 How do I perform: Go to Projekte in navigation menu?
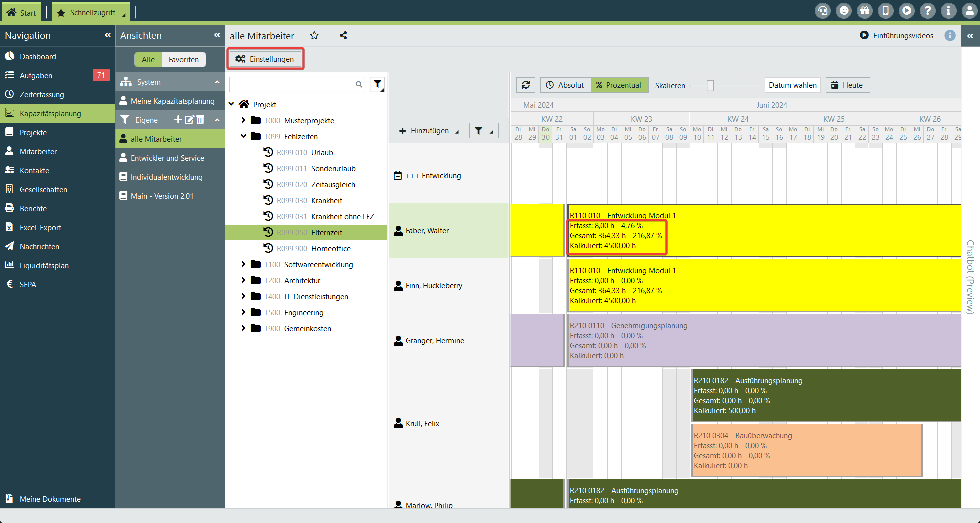(33, 133)
